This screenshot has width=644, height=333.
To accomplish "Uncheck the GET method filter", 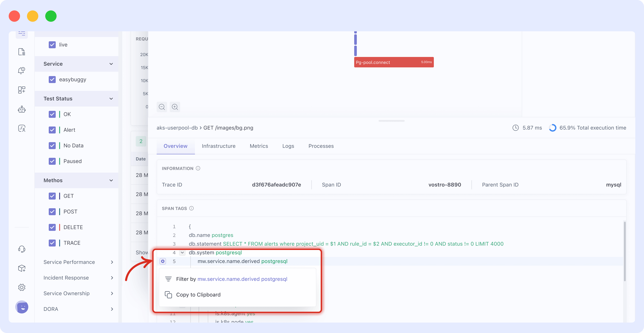I will (x=52, y=196).
